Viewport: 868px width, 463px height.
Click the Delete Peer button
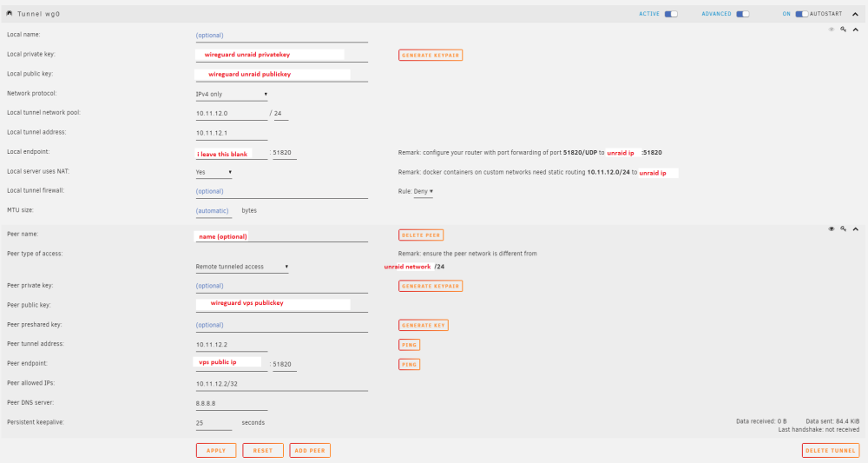[421, 235]
